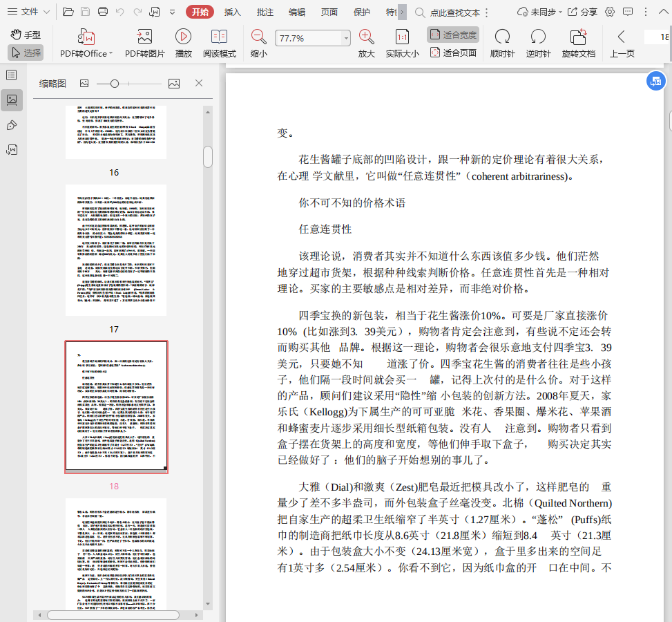Click PDF转图片 tool
The width and height of the screenshot is (672, 622).
[144, 43]
